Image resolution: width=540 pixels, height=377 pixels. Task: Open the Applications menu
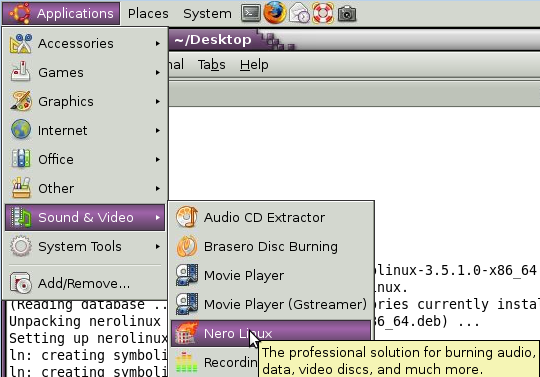coord(61,13)
